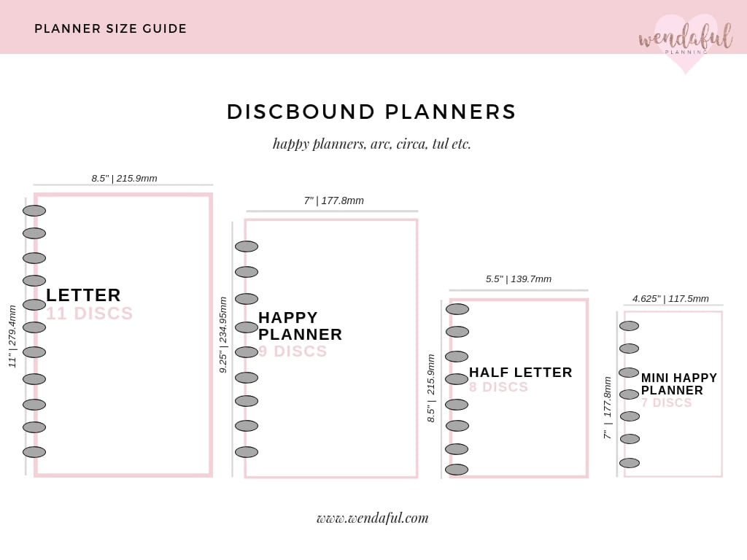Click the bottom disc of the Letter planner
The width and height of the screenshot is (747, 560).
click(34, 452)
